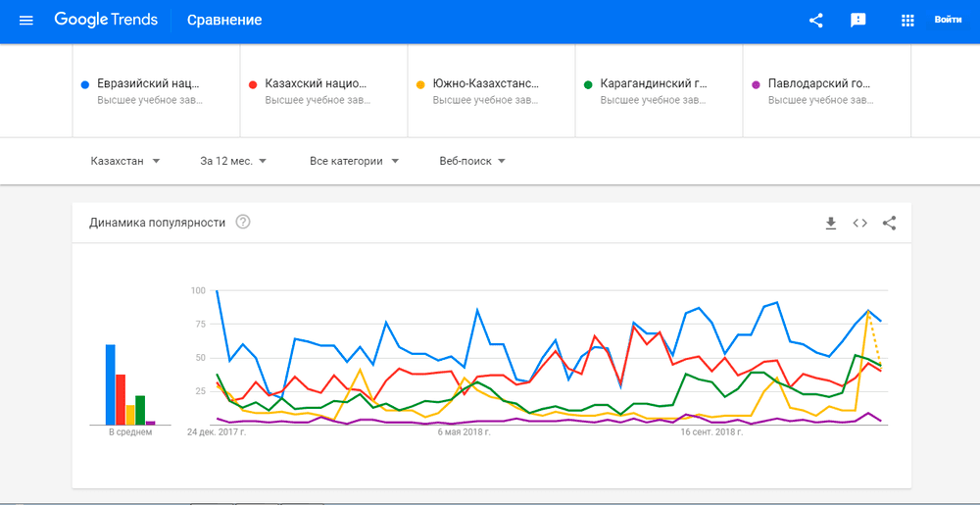Open the Все категории dropdown
The image size is (980, 505).
(354, 161)
